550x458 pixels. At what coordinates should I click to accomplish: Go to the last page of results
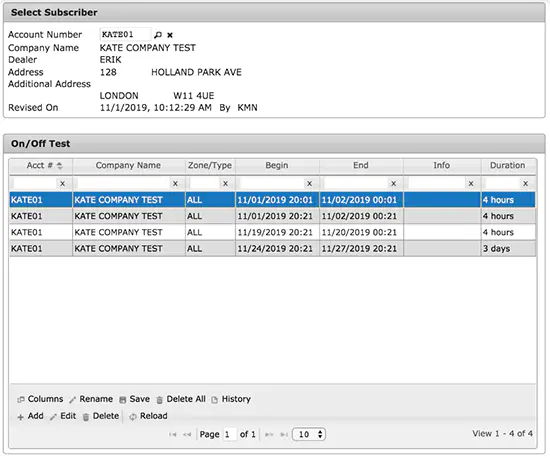tap(284, 435)
